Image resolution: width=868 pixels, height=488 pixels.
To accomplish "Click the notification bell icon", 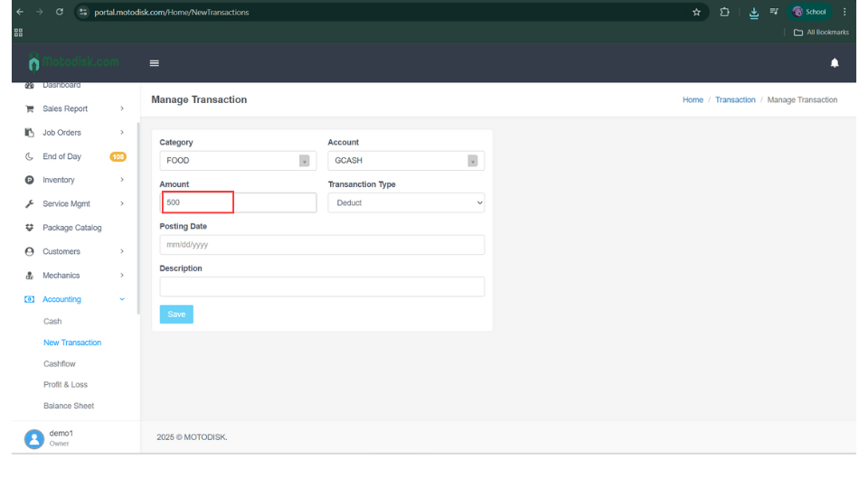I will [x=834, y=63].
